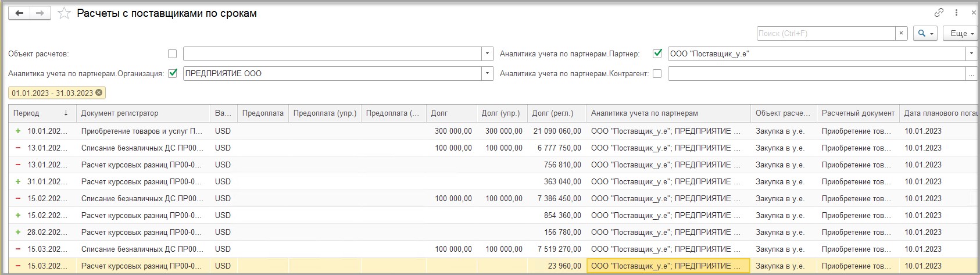Open the magnifier search button
The height and width of the screenshot is (275, 980).
coord(924,34)
